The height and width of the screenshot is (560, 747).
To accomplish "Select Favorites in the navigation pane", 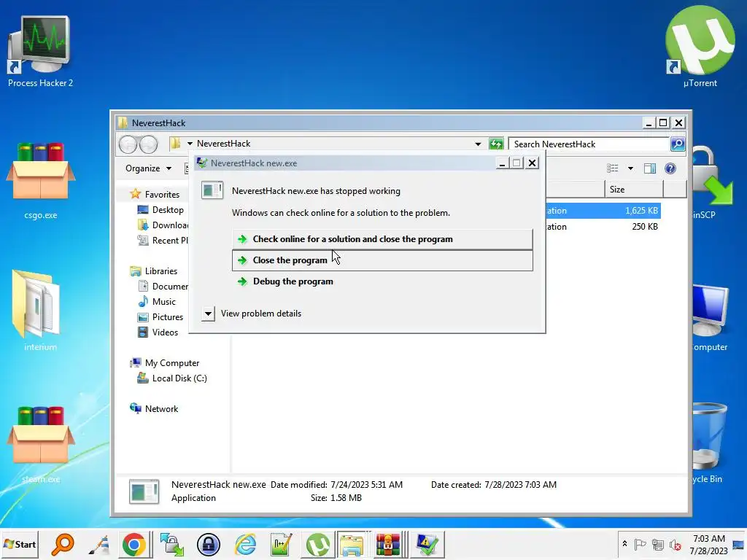I will point(162,194).
